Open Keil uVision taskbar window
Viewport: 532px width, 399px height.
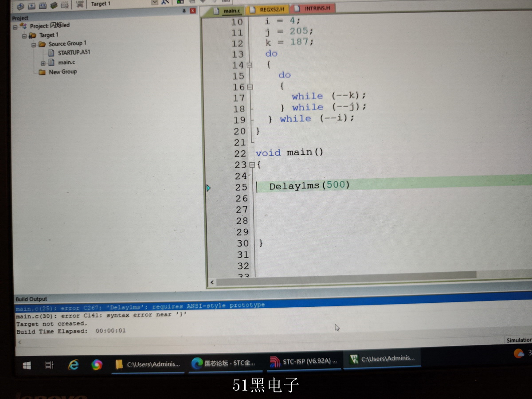point(382,359)
